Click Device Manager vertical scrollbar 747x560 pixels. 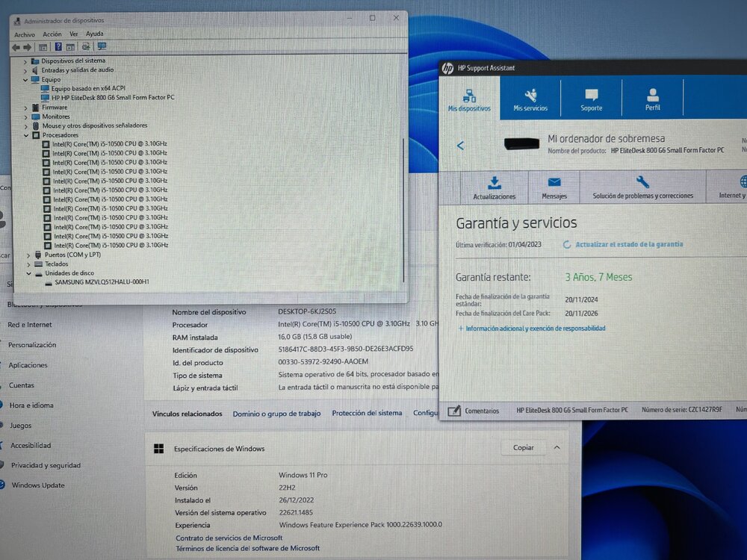404,210
